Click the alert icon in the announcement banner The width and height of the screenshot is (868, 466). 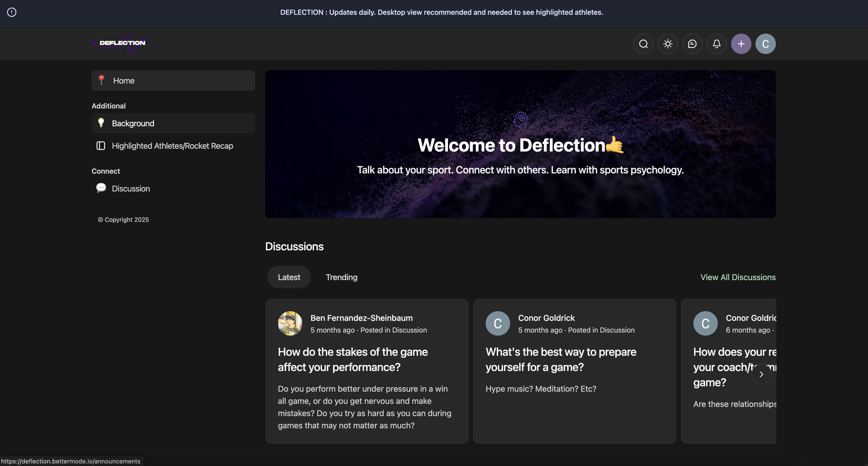12,12
